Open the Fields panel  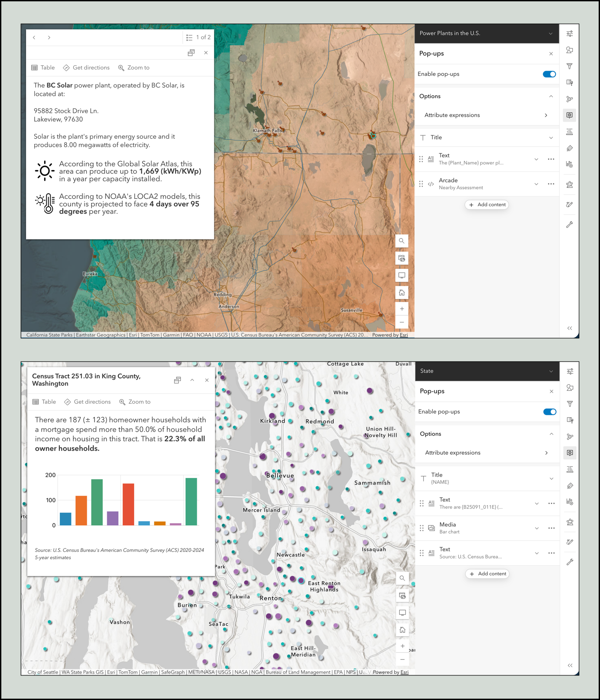click(x=570, y=132)
